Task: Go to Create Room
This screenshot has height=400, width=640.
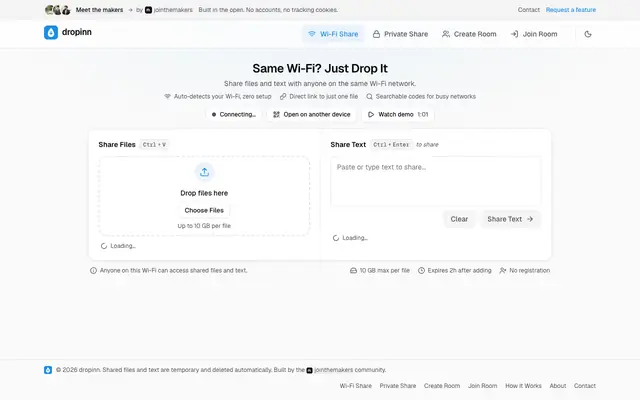Action: click(x=469, y=34)
